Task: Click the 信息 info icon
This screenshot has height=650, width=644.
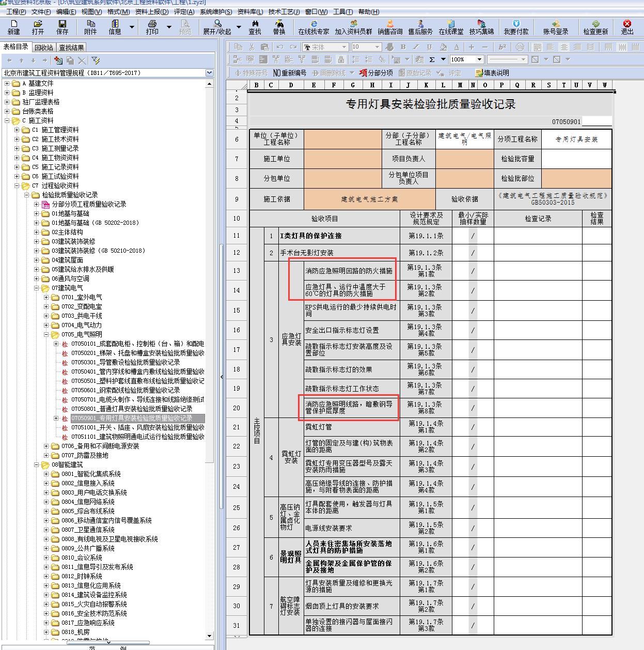Action: (115, 27)
